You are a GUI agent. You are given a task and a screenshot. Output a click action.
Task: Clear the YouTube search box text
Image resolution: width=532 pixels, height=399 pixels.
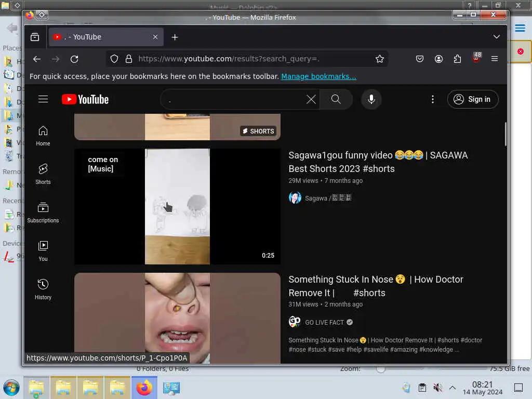[311, 99]
